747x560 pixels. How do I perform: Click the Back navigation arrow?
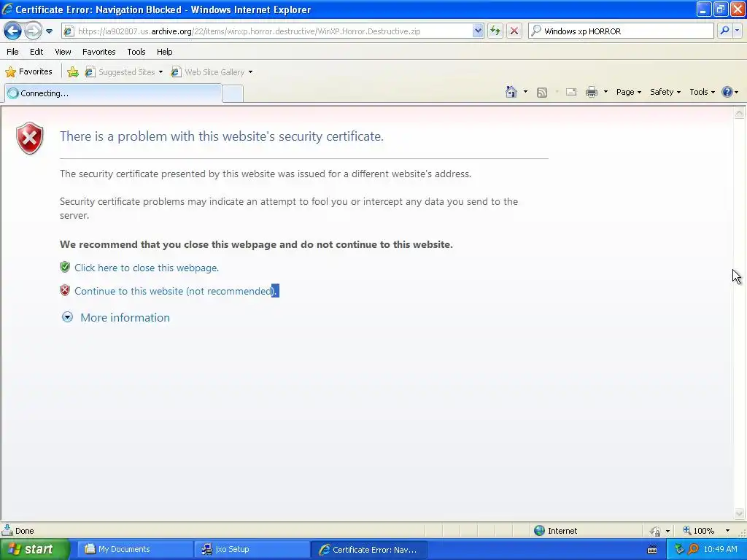13,31
